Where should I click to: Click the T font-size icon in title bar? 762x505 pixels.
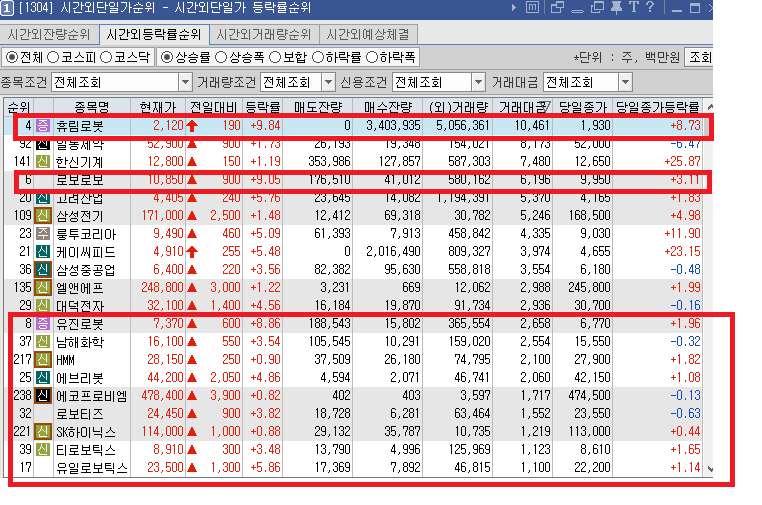(x=633, y=7)
